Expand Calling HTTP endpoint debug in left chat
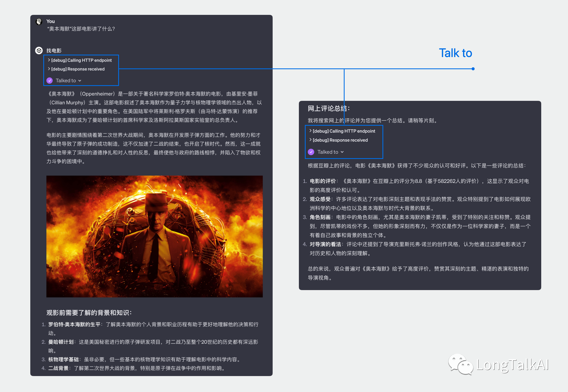The image size is (568, 392). pyautogui.click(x=80, y=60)
